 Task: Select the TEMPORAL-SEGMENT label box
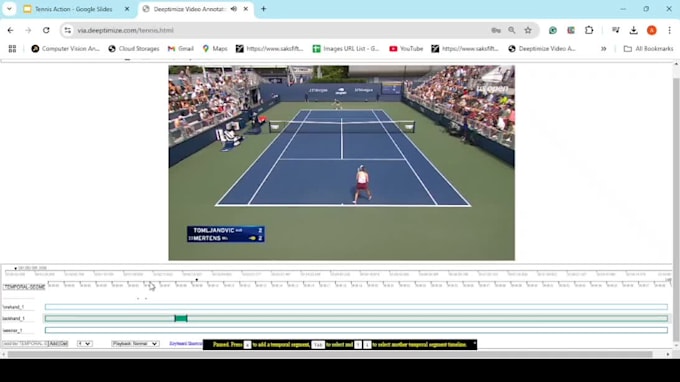(x=24, y=287)
